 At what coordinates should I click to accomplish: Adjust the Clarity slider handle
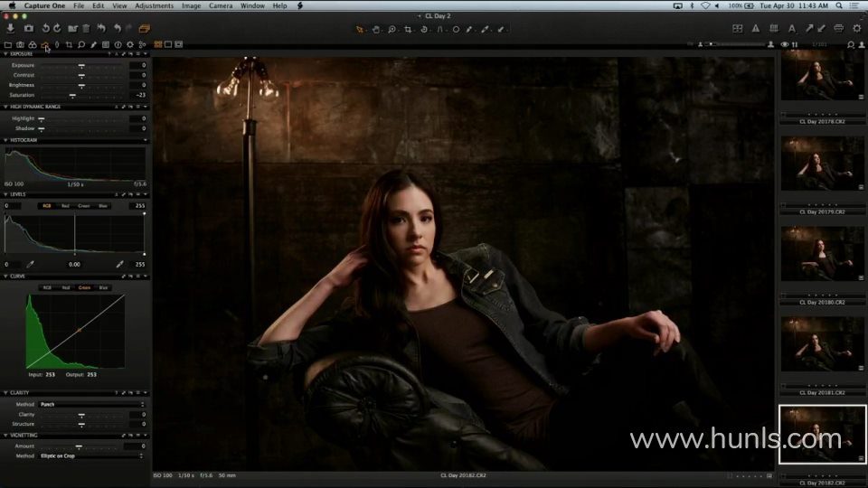tap(81, 415)
